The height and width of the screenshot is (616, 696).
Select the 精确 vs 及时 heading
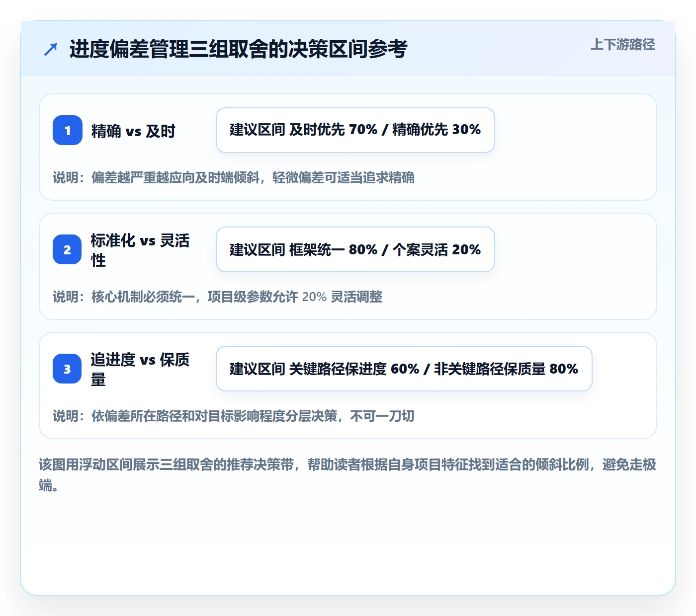coord(133,131)
